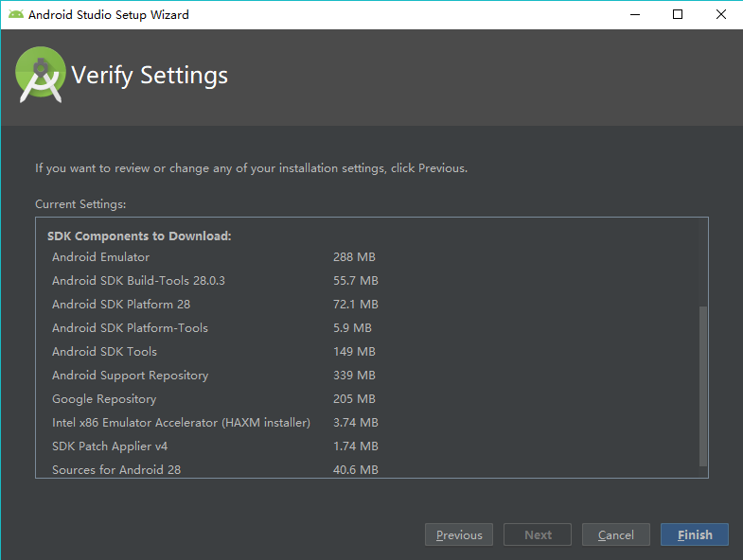Close the Setup Wizard window
Viewport: 743px width, 560px height.
720,15
